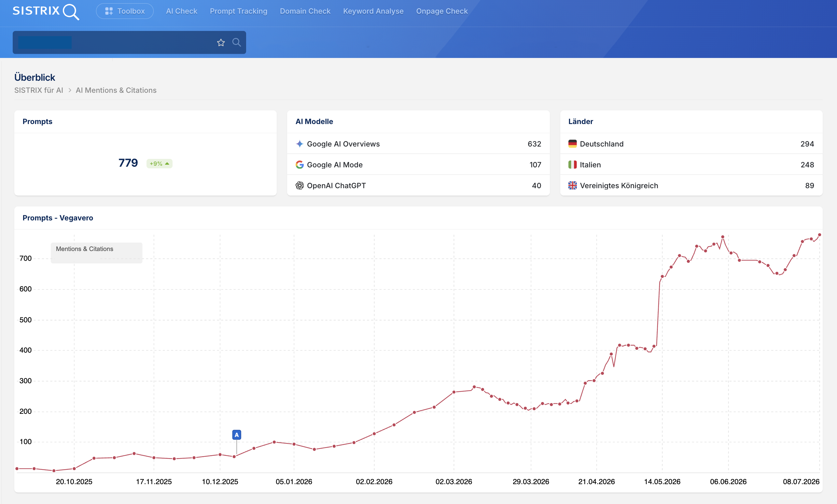Image resolution: width=837 pixels, height=504 pixels.
Task: Open Onpage Check
Action: click(x=442, y=11)
